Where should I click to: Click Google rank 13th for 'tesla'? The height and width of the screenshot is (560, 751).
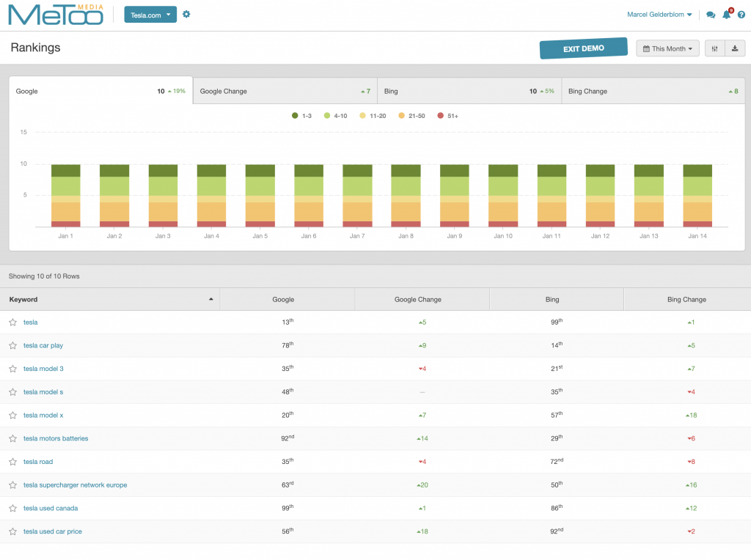pyautogui.click(x=287, y=322)
